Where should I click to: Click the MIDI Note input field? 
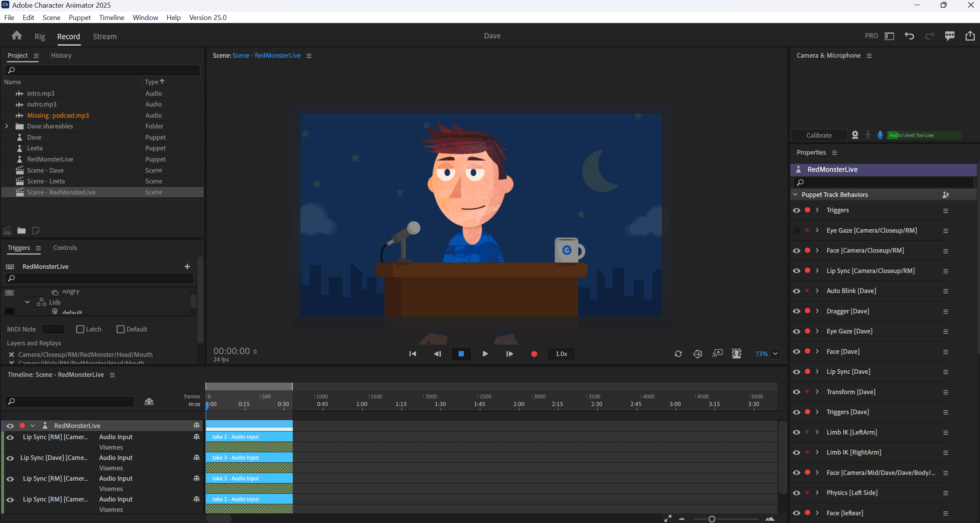[x=53, y=329]
